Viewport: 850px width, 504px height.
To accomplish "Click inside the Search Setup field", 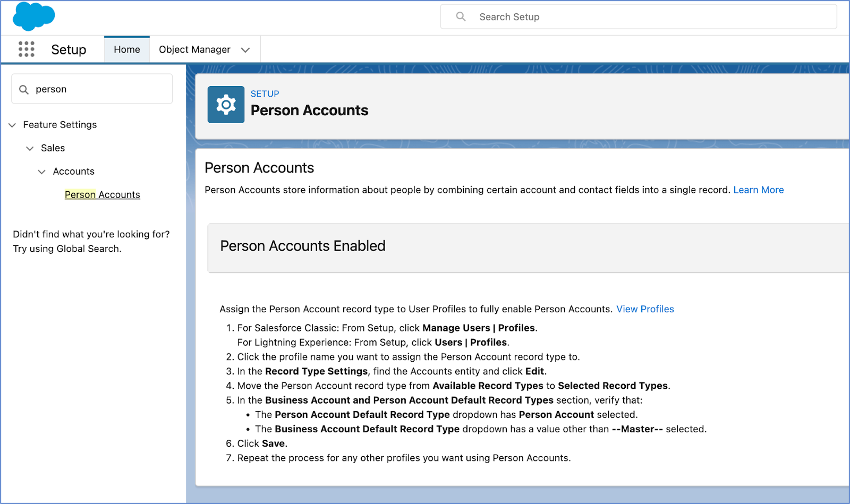I will (x=584, y=16).
